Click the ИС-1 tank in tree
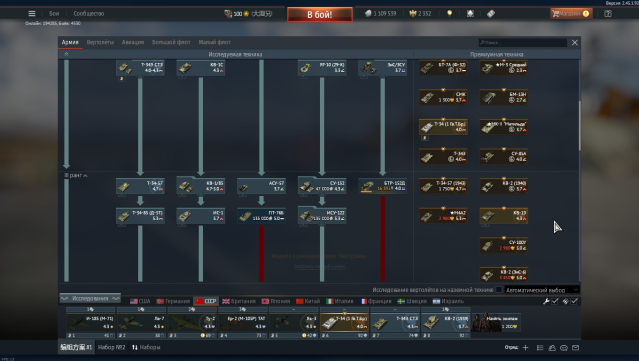Screen dimensions: 639x361 201,216
